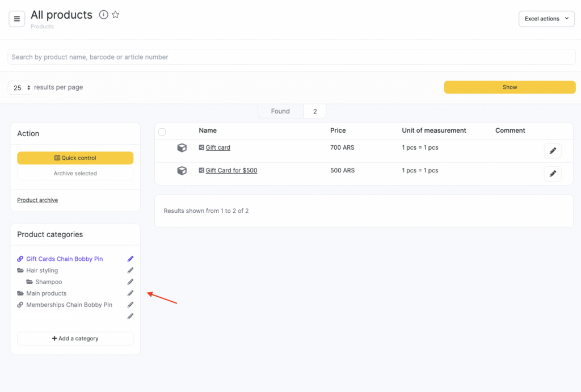
Task: Edit the Gift Cards Chain Bobby Pin category
Action: [x=130, y=259]
